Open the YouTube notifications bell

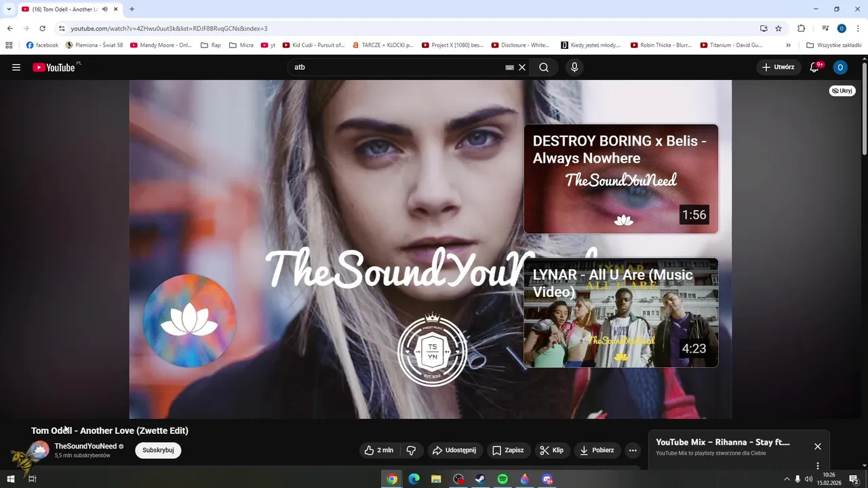(x=816, y=67)
